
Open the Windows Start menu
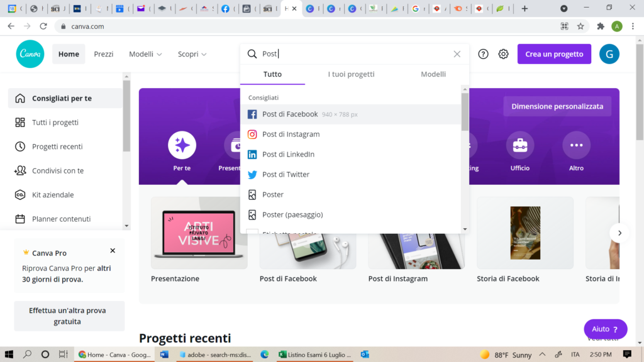pyautogui.click(x=9, y=354)
